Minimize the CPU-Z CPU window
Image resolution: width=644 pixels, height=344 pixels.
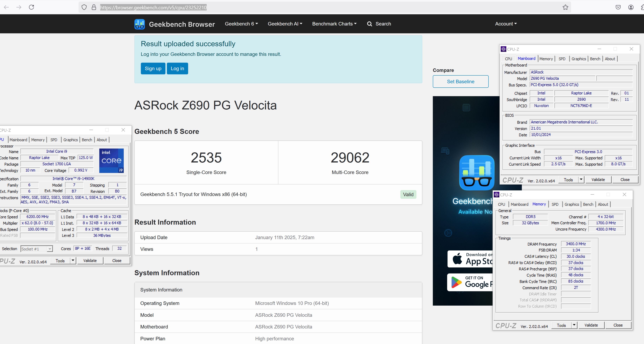coord(91,130)
